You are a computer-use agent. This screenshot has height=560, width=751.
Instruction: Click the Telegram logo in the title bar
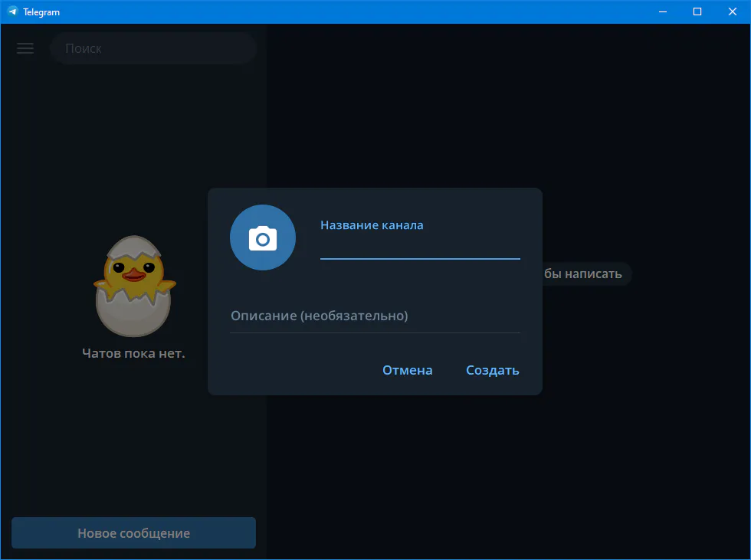tap(12, 11)
